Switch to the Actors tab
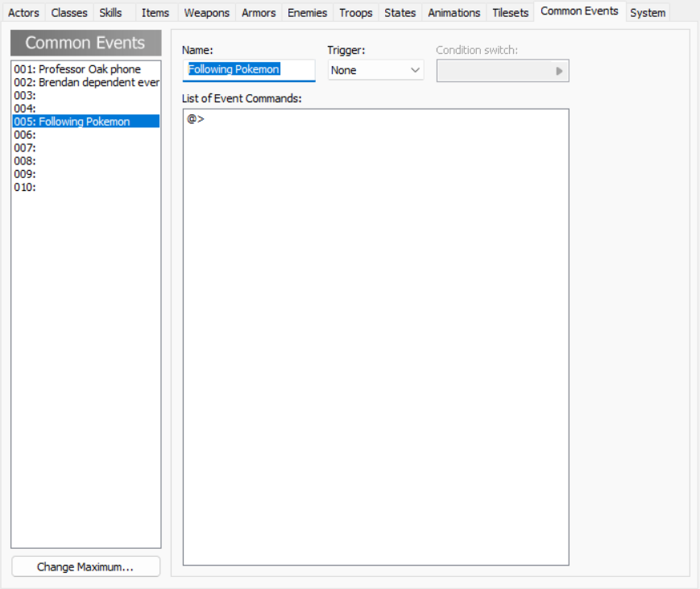 pyautogui.click(x=23, y=13)
